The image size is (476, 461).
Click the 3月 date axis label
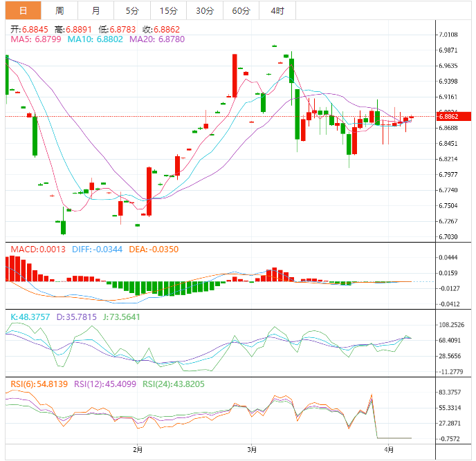252,449
